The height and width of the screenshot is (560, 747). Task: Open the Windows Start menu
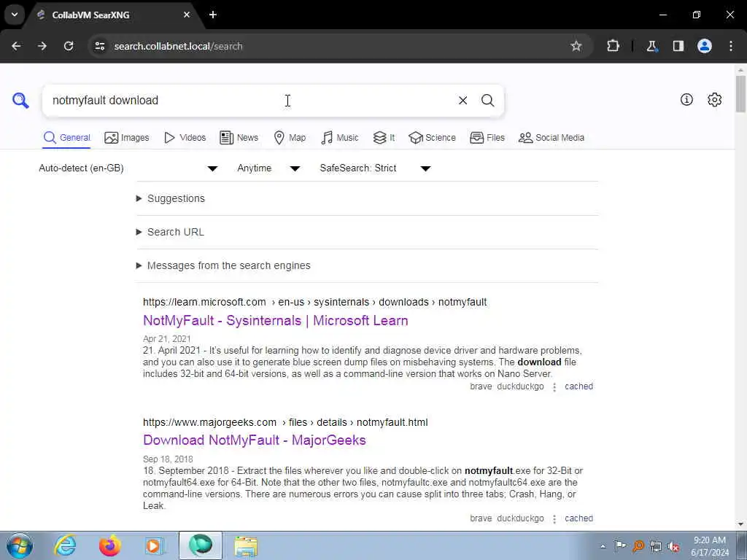pyautogui.click(x=20, y=545)
